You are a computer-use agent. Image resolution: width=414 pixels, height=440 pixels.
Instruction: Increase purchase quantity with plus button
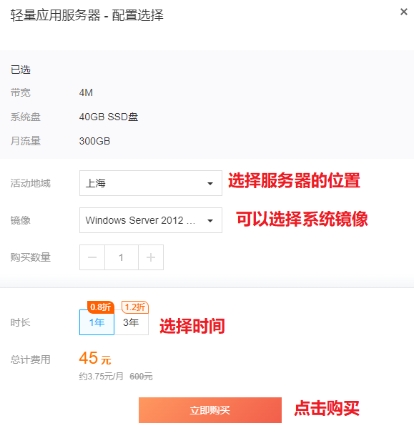151,257
